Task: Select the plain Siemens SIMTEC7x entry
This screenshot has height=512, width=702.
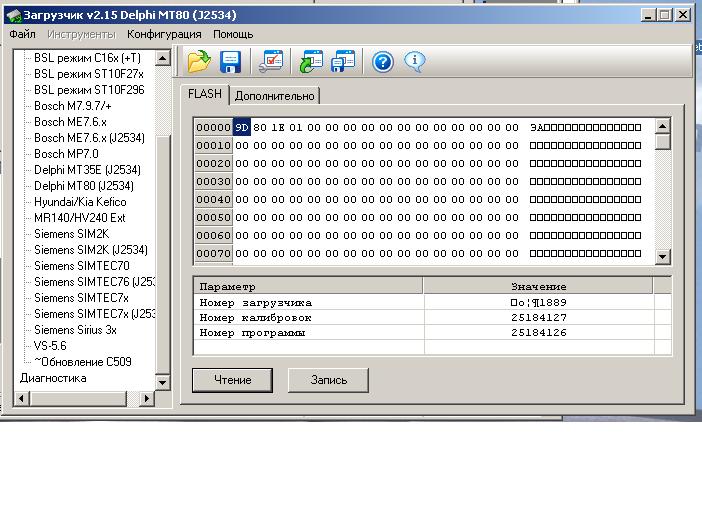Action: (81, 298)
